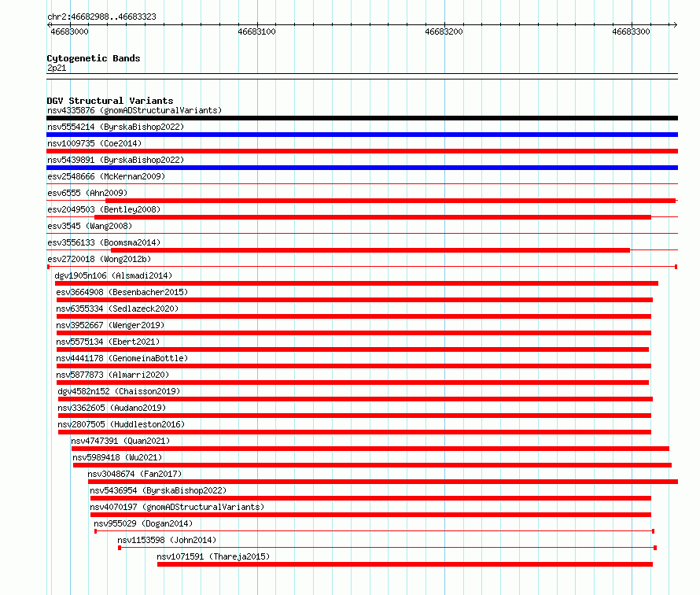Click the nsv2807505 Huddleston2016 red bar
Viewport: 700px width, 595px height.
[355, 432]
